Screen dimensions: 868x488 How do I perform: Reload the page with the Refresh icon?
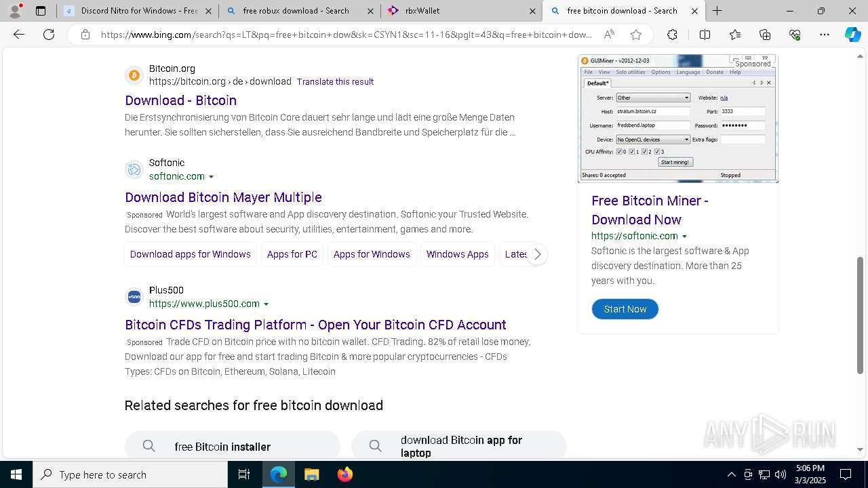(x=49, y=35)
